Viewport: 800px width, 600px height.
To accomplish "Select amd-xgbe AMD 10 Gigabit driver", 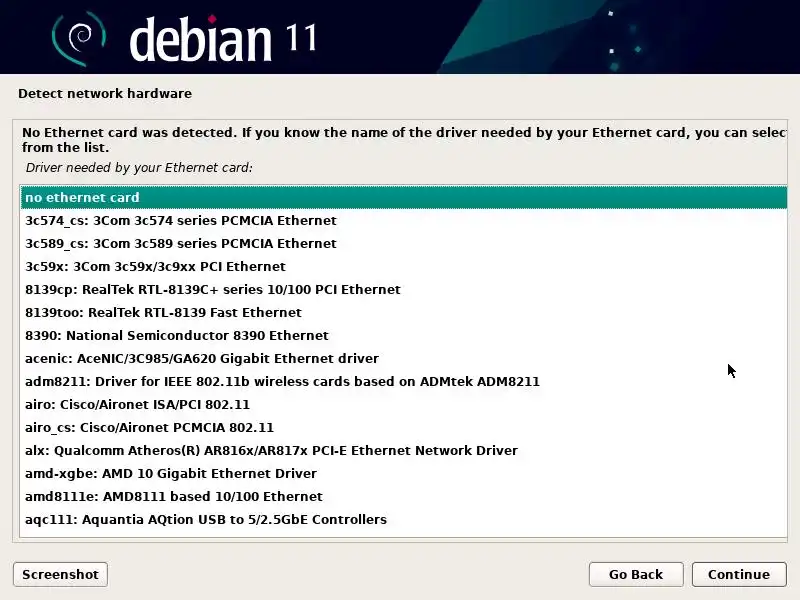I will (x=404, y=473).
